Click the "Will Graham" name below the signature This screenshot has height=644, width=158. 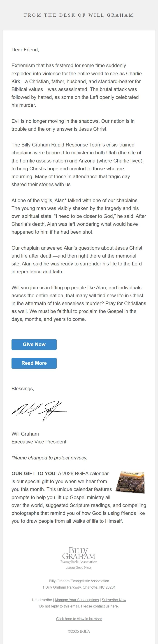tap(25, 434)
